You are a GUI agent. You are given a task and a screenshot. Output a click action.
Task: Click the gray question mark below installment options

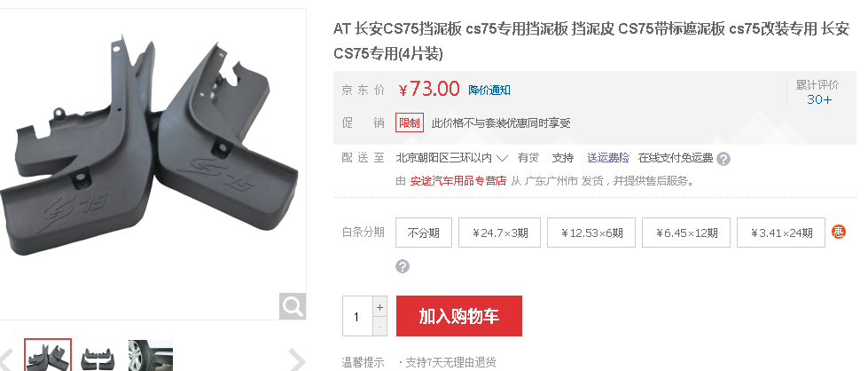tap(403, 267)
